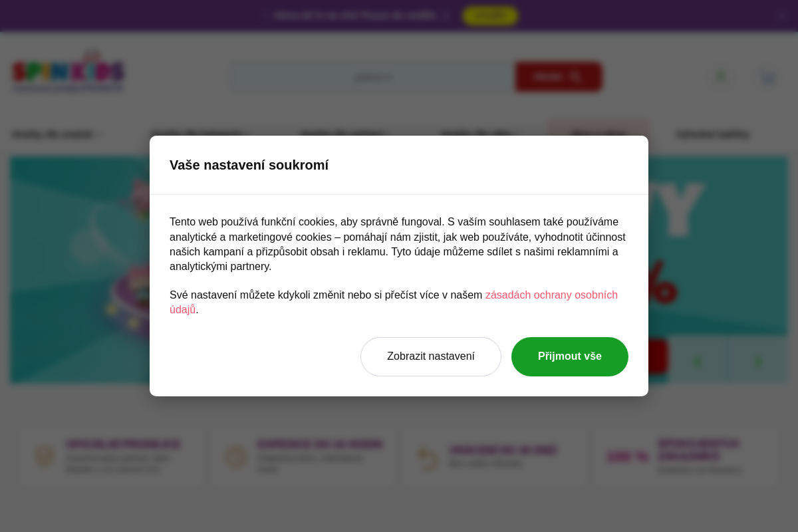798x532 pixels.
Task: Click the red search button
Action: click(x=558, y=77)
